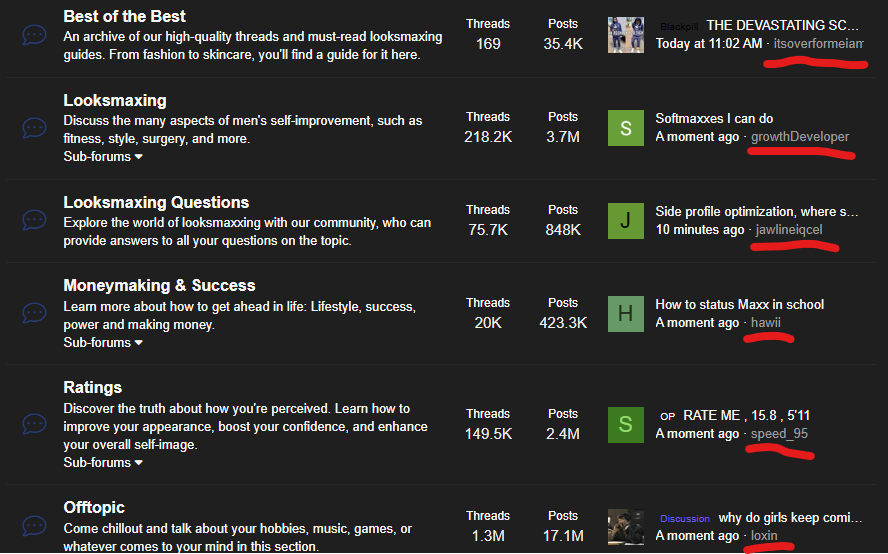
Task: Click the Looksmaxing forum chat bubble icon
Action: point(34,128)
